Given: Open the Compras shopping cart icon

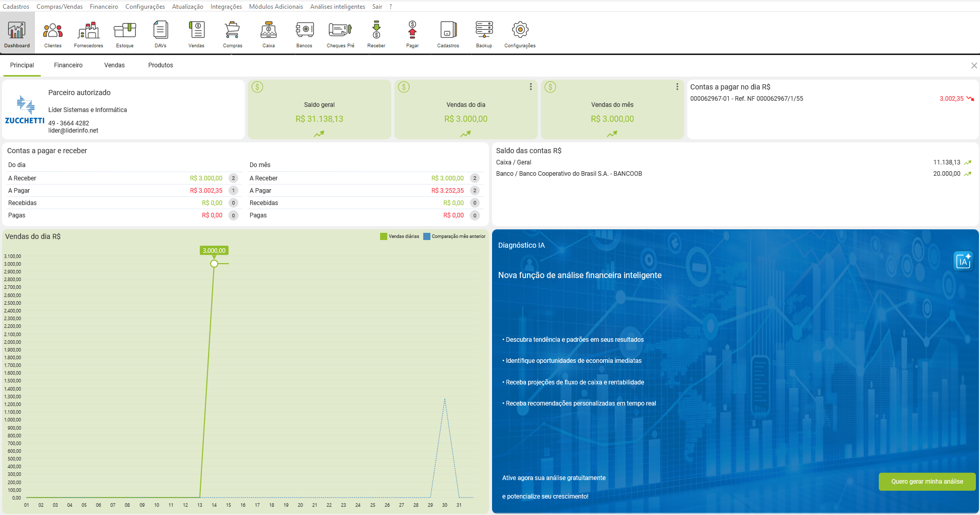Looking at the screenshot, I should click(233, 33).
